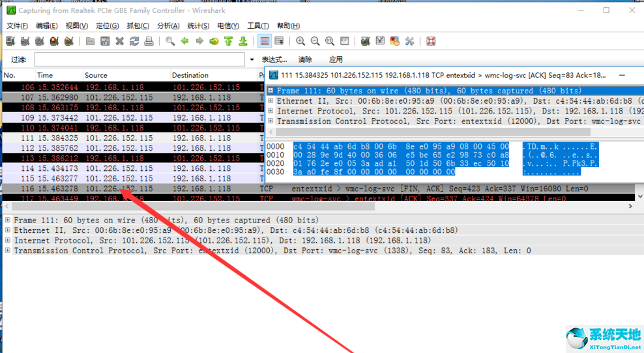This screenshot has width=644, height=353.
Task: Start a new live capture icon
Action: pyautogui.click(x=39, y=41)
